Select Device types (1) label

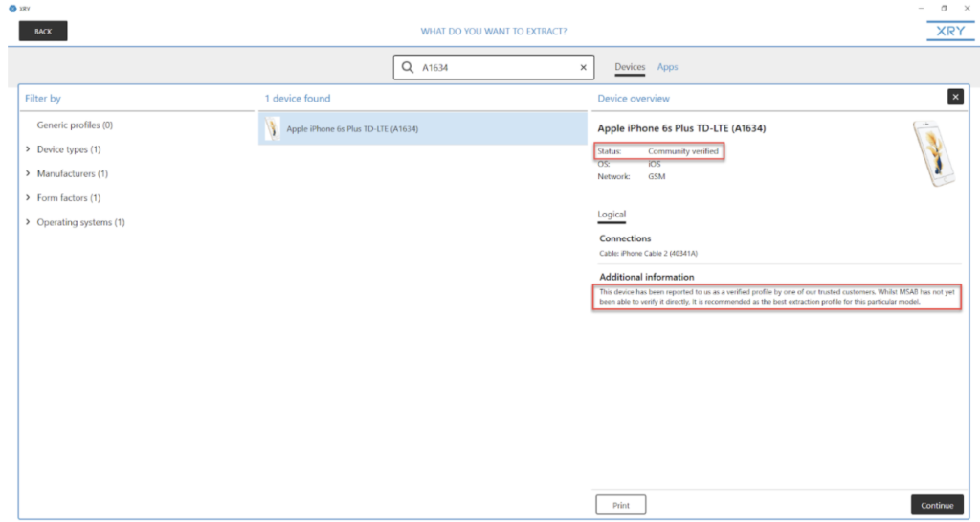coord(69,149)
